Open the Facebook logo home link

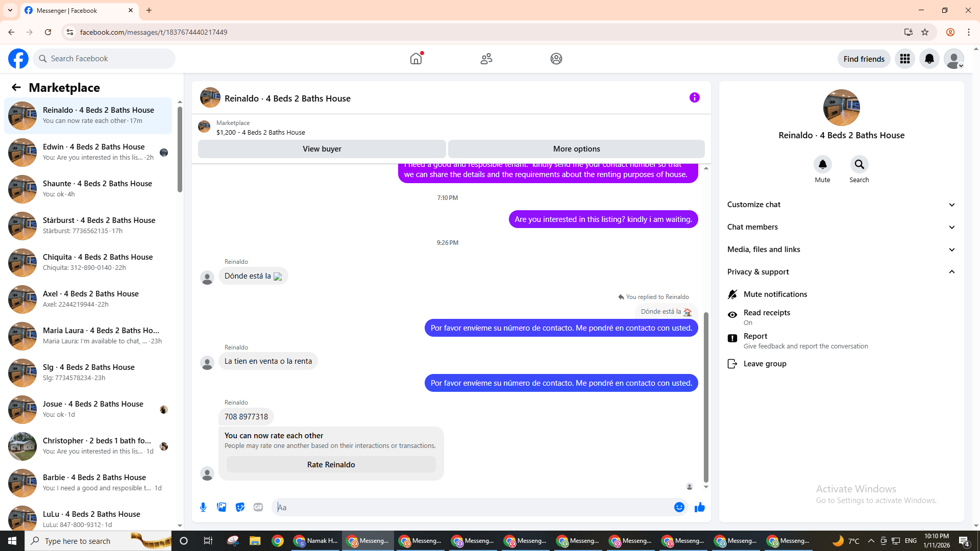point(18,59)
